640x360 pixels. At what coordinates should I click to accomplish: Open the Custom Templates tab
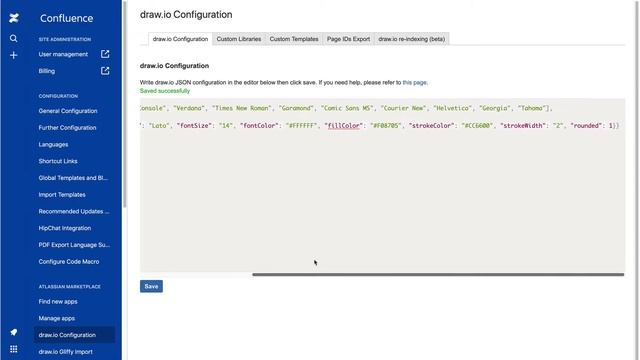[294, 39]
